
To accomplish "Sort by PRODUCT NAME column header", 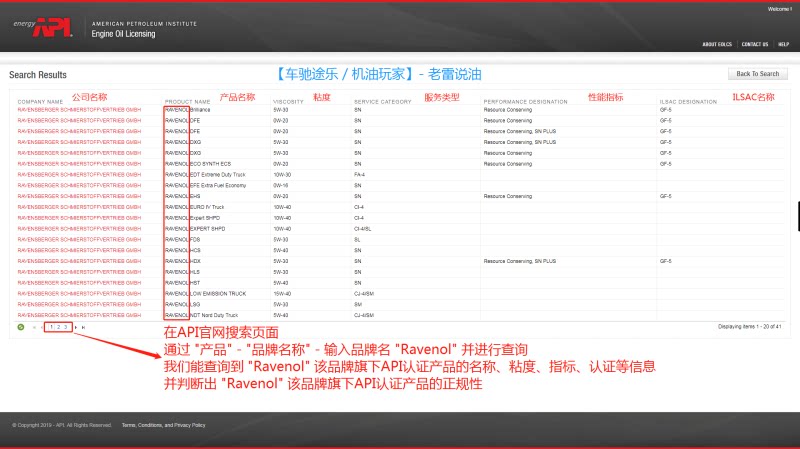I will [x=187, y=102].
